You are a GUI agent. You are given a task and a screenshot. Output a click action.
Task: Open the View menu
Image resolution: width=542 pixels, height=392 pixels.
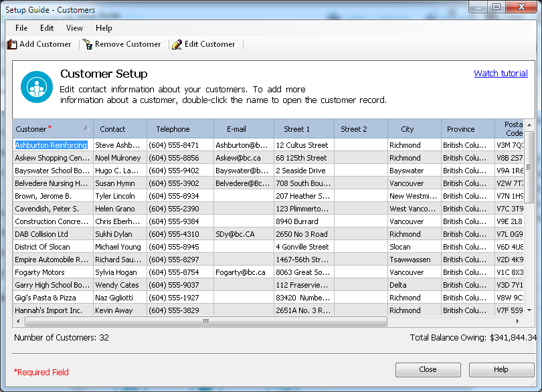74,28
